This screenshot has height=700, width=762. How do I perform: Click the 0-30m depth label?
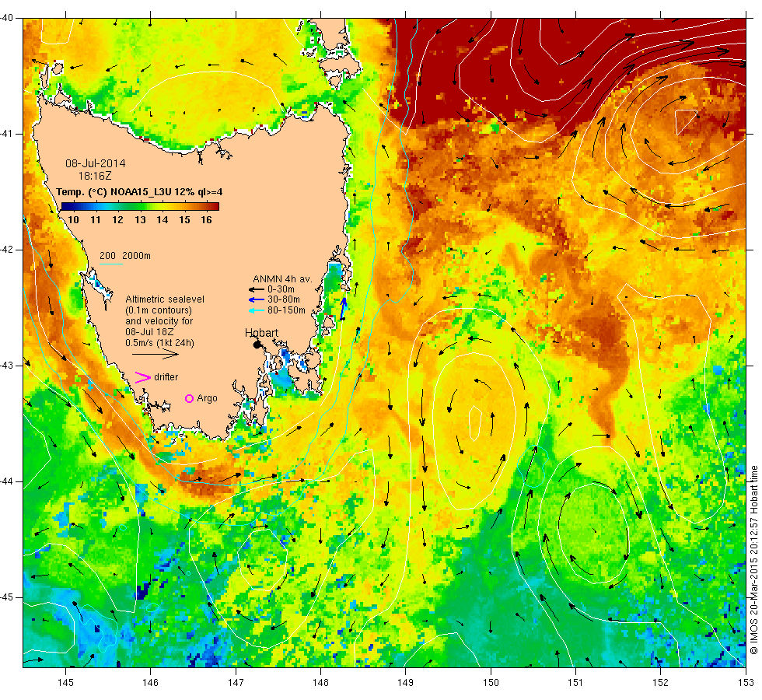click(281, 289)
